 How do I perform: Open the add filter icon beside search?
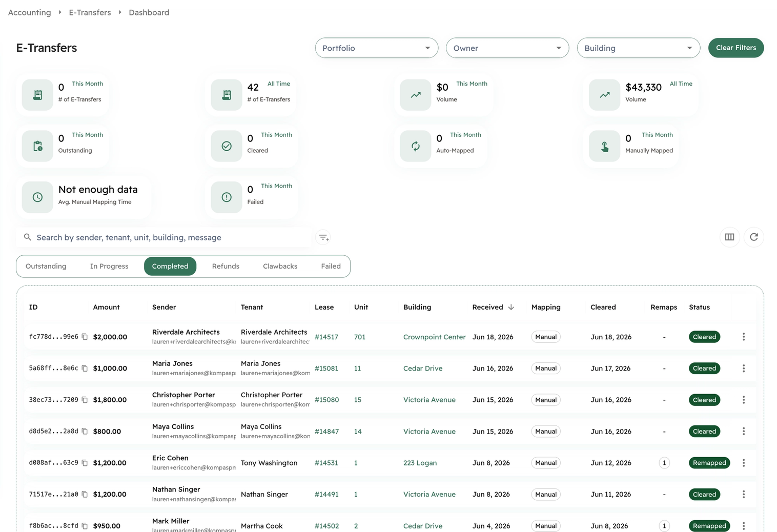tap(323, 237)
